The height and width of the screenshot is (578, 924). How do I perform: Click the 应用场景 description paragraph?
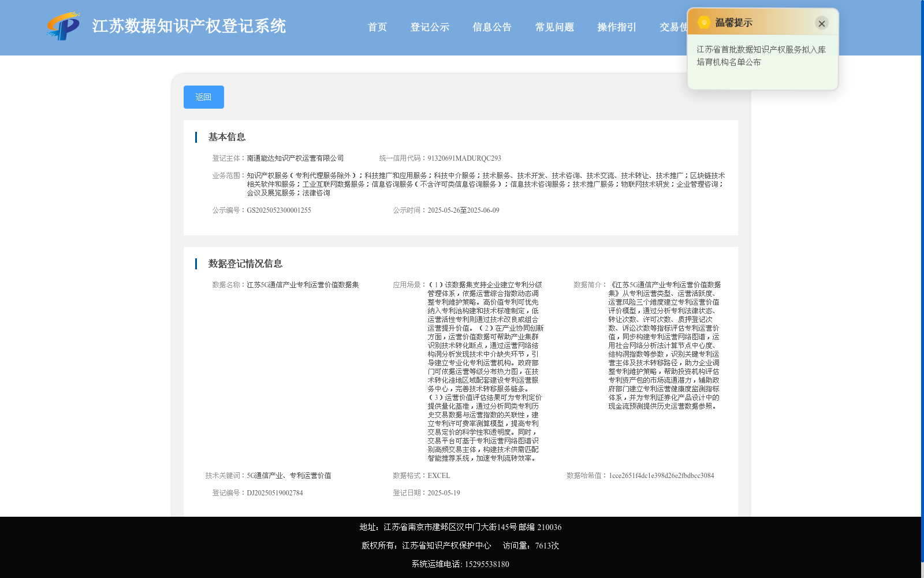pos(485,372)
